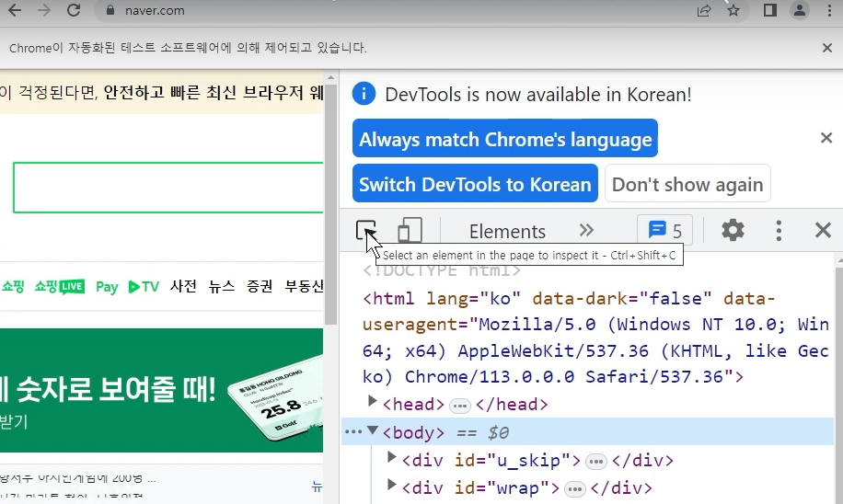Activate the inspect element picker
Screen dimensions: 843x504
coord(366,231)
